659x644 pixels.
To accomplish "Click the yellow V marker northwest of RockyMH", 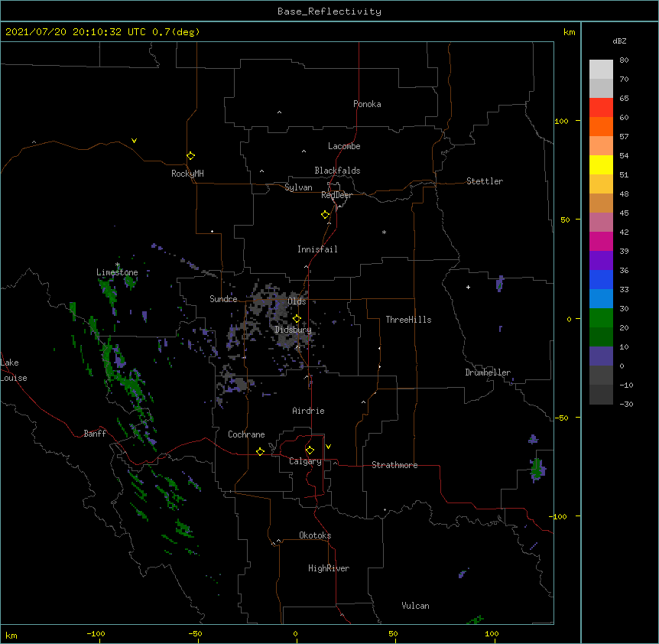I will [134, 141].
